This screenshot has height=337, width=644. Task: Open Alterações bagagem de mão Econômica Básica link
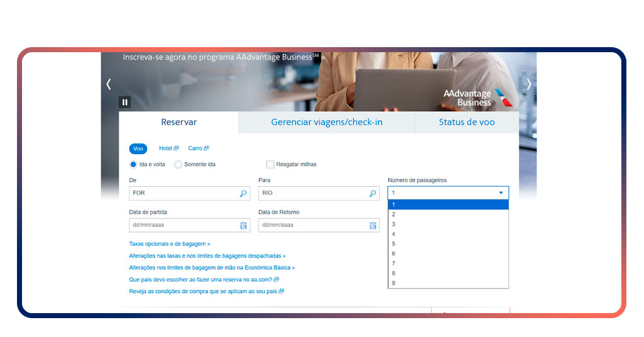(212, 268)
